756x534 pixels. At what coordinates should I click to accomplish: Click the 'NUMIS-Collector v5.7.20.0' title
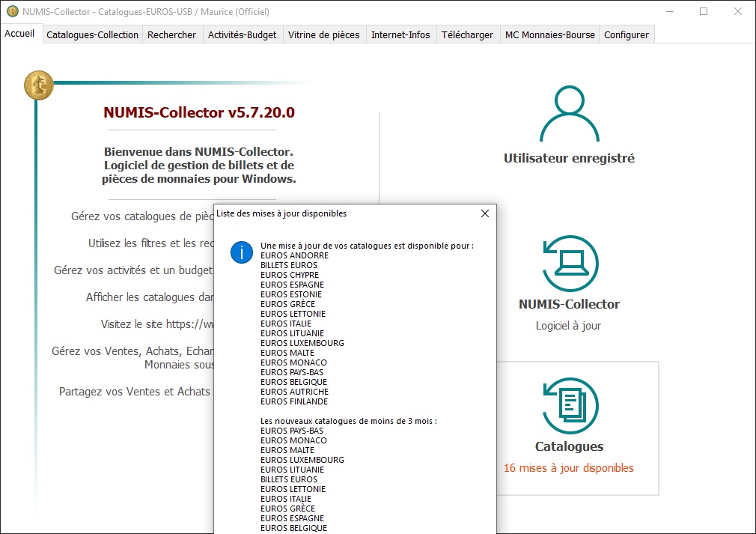pos(199,112)
